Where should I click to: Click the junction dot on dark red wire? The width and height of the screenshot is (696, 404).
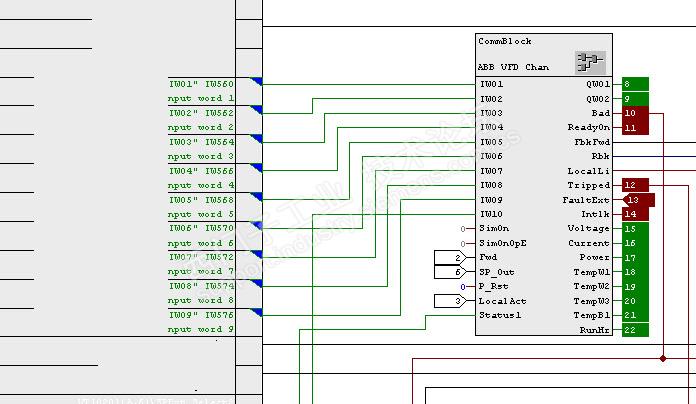pos(663,358)
